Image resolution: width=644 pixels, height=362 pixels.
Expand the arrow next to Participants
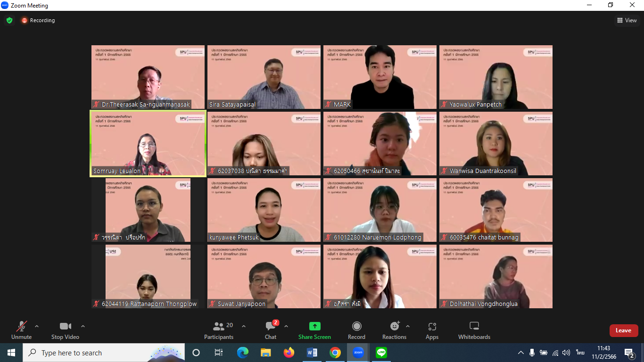click(244, 326)
